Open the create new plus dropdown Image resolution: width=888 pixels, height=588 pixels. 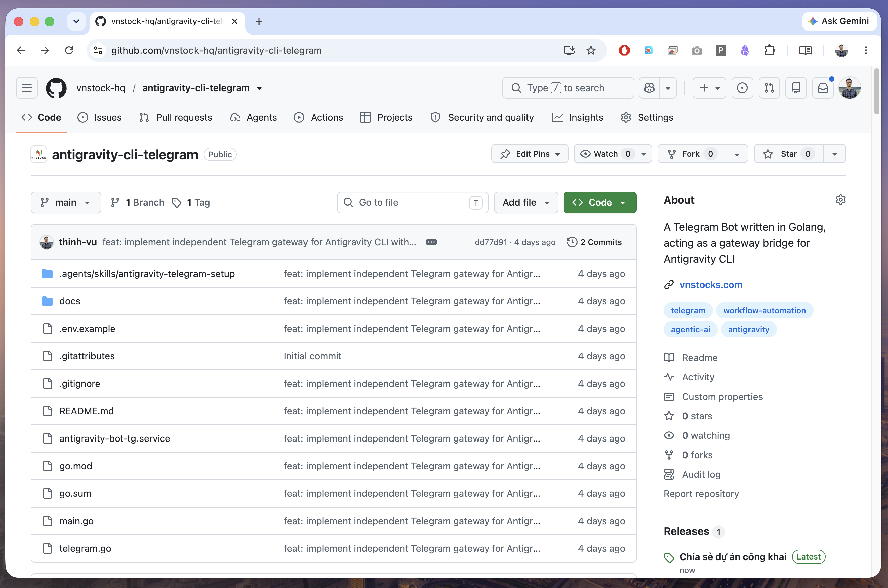(x=709, y=88)
